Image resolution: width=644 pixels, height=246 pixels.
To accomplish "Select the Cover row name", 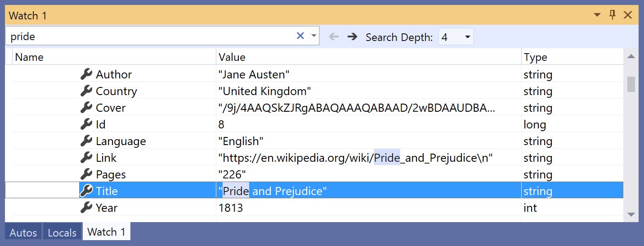I will 111,108.
